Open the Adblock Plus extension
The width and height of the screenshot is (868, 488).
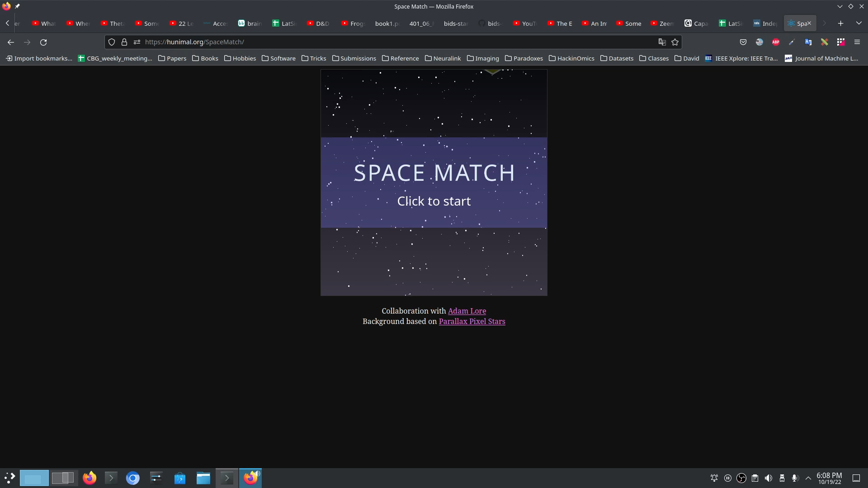click(776, 42)
